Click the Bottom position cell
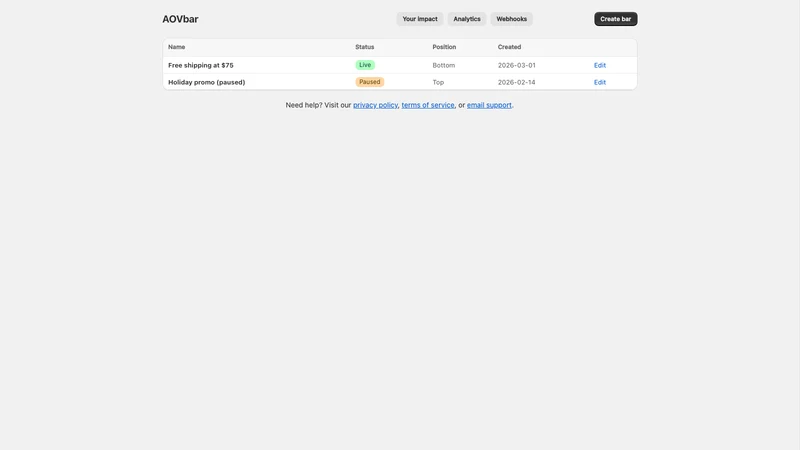Screen dimensions: 800x450 click(x=443, y=65)
